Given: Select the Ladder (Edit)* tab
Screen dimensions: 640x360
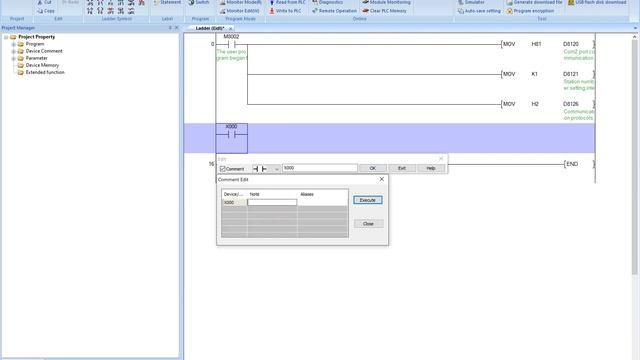Looking at the screenshot, I should tap(209, 29).
